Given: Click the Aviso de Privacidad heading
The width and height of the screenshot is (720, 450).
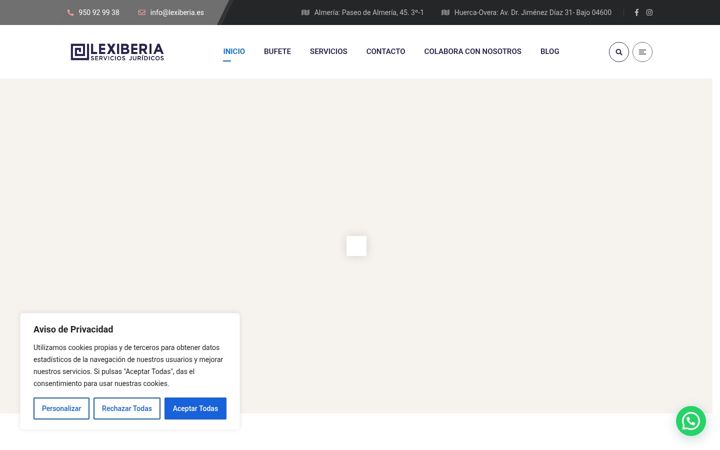Looking at the screenshot, I should pyautogui.click(x=73, y=329).
